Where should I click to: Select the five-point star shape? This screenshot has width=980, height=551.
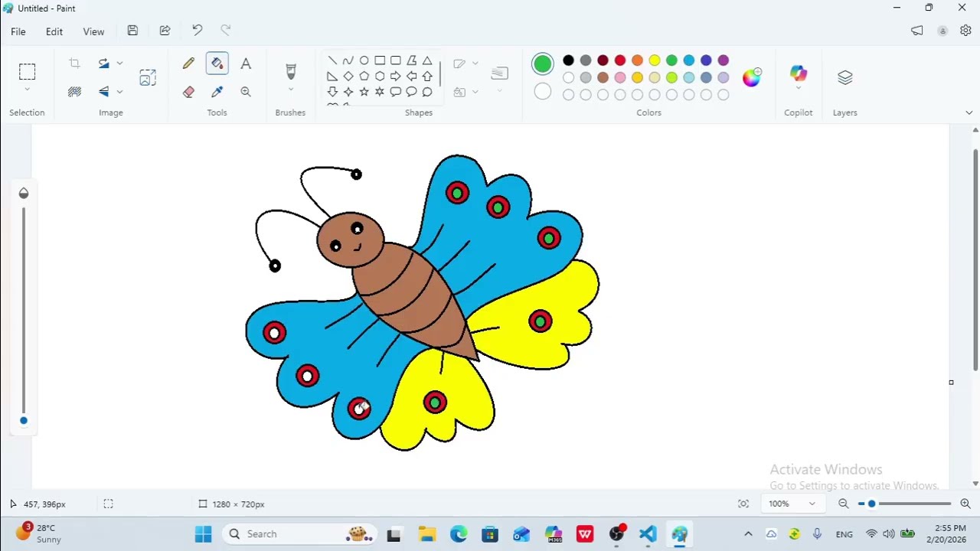364,92
